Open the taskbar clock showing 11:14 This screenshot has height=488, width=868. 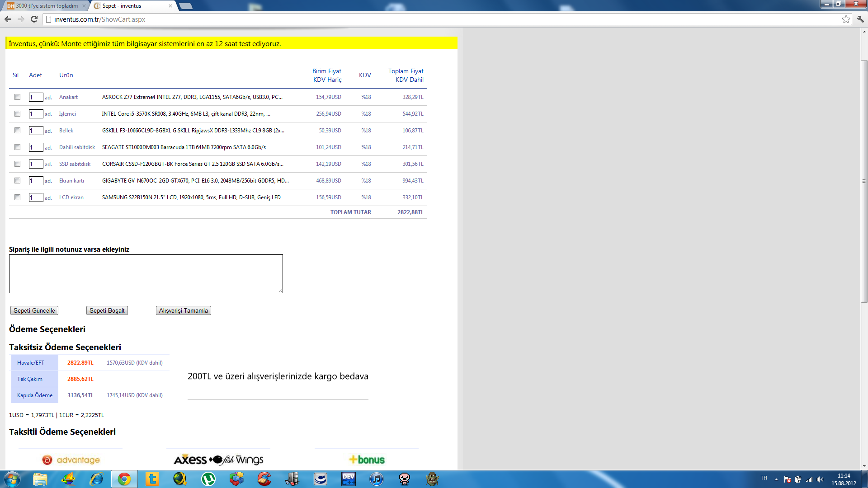[844, 479]
